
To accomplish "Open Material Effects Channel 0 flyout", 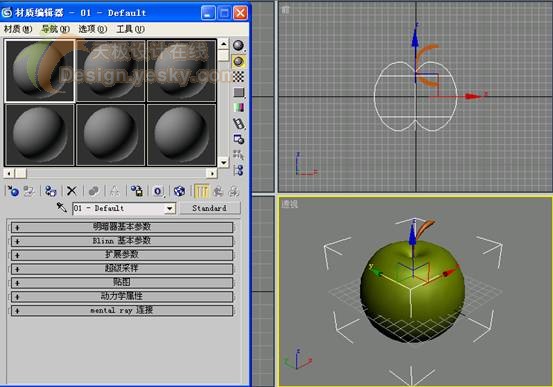I will 158,191.
